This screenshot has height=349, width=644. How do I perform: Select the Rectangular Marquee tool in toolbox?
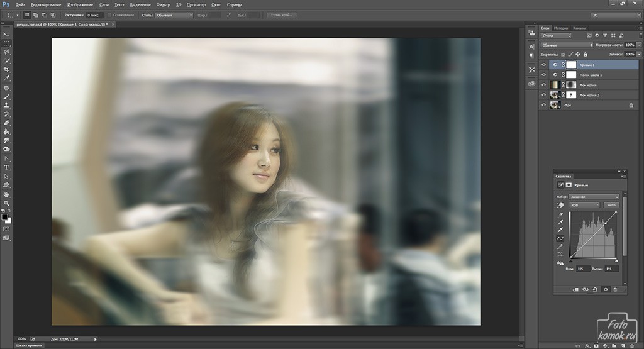6,43
